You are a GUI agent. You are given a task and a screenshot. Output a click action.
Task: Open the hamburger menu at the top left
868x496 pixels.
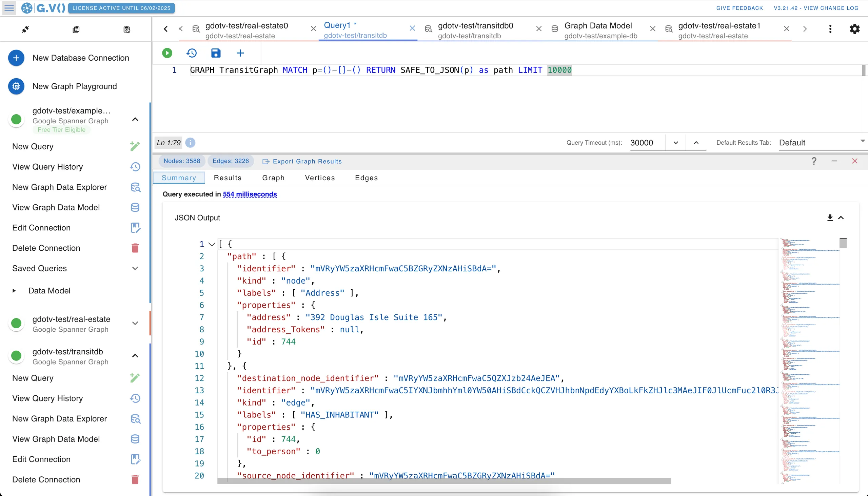[x=9, y=8]
